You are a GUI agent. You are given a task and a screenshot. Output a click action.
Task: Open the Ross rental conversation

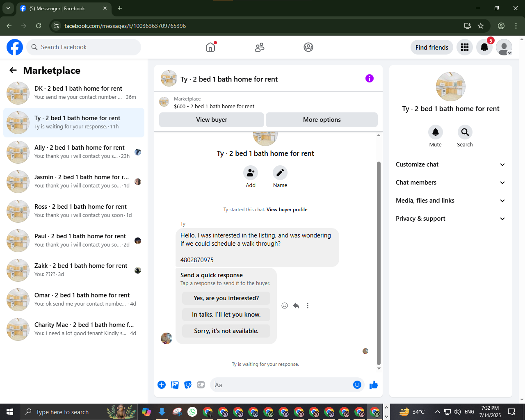[74, 211]
